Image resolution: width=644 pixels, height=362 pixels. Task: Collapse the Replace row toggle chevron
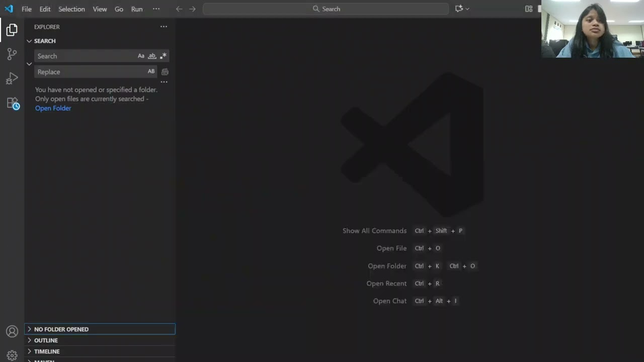pyautogui.click(x=29, y=64)
